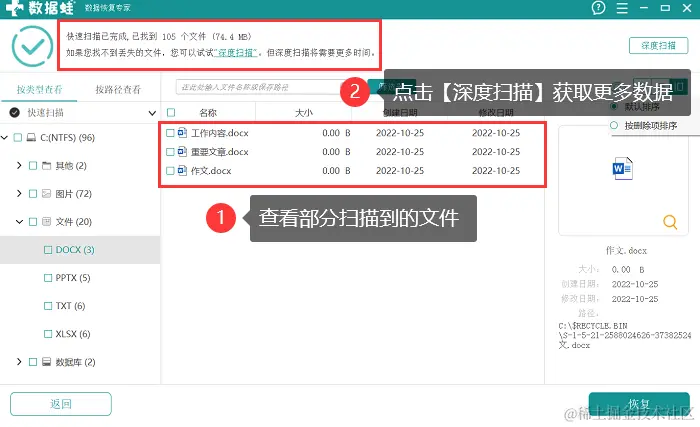Screen dimensions: 700x427
Task: Collapse the 文件 (20) node
Action: (x=19, y=222)
